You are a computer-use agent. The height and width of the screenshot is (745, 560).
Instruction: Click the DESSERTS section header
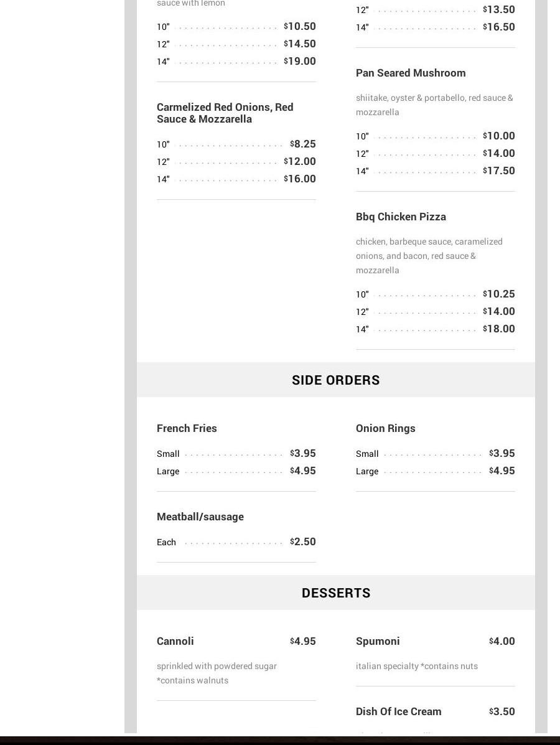tap(335, 593)
